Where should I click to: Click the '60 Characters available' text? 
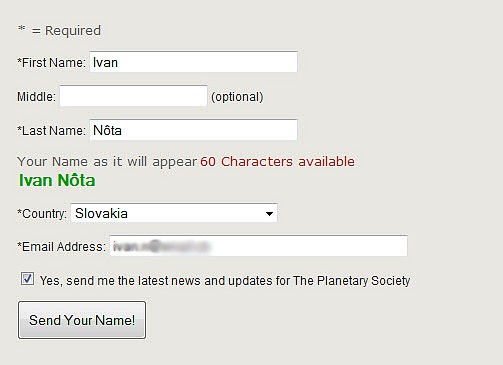(x=277, y=162)
